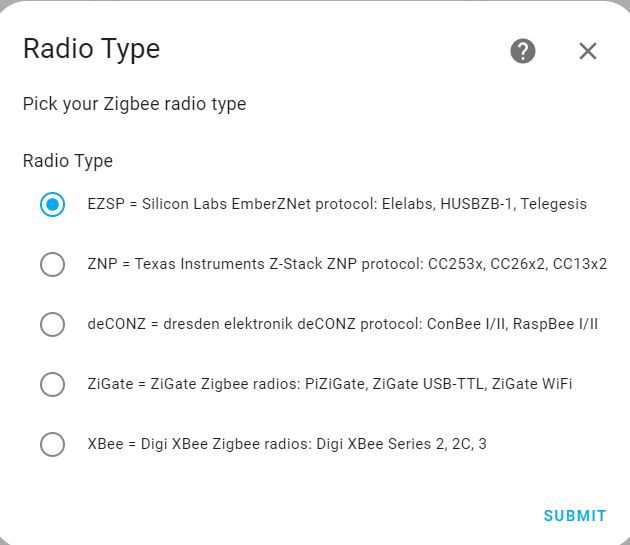630x545 pixels.
Task: Click 'ConBee I/II' text in deCONZ option
Action: pos(467,324)
